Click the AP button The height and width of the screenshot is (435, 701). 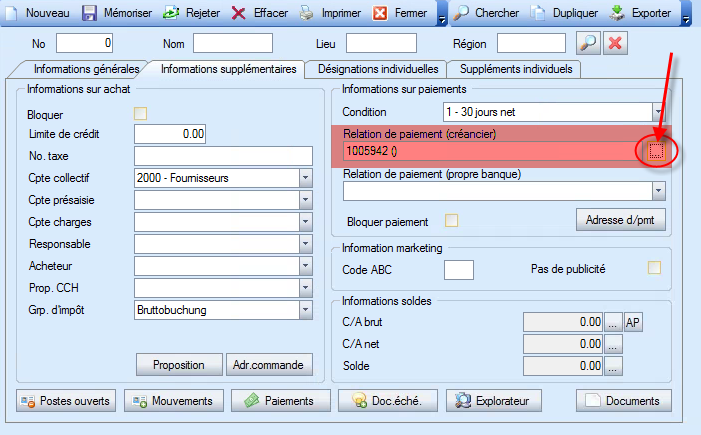click(633, 322)
